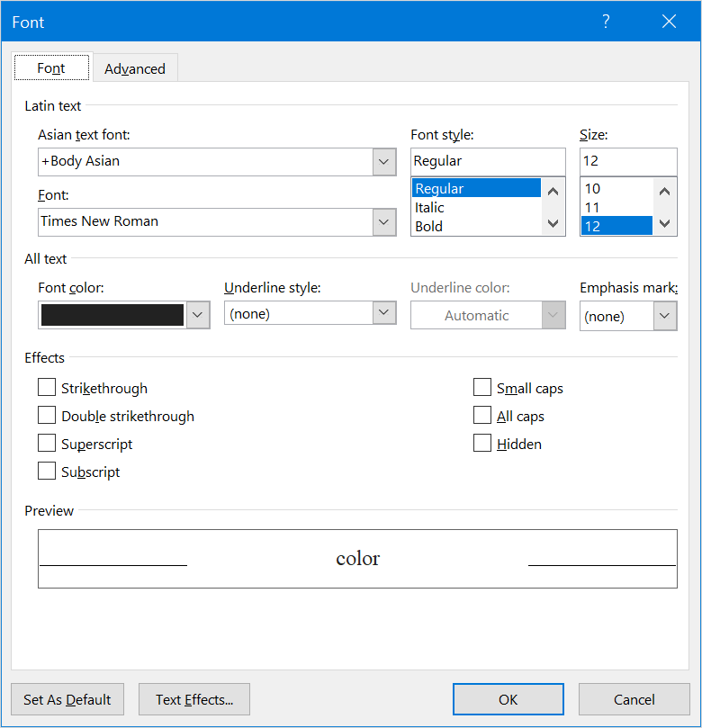The image size is (702, 728).
Task: Click into the Size input field
Action: (x=627, y=161)
